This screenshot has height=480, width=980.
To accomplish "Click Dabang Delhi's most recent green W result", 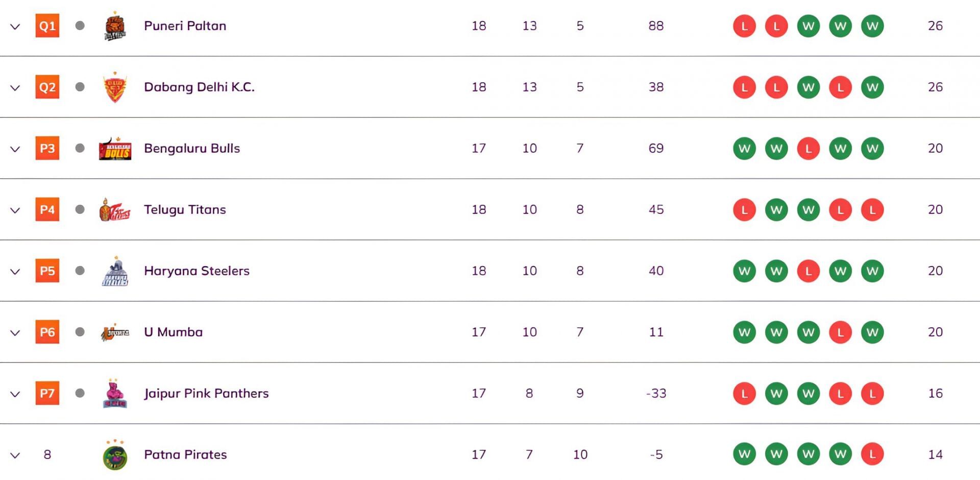I will pos(872,87).
